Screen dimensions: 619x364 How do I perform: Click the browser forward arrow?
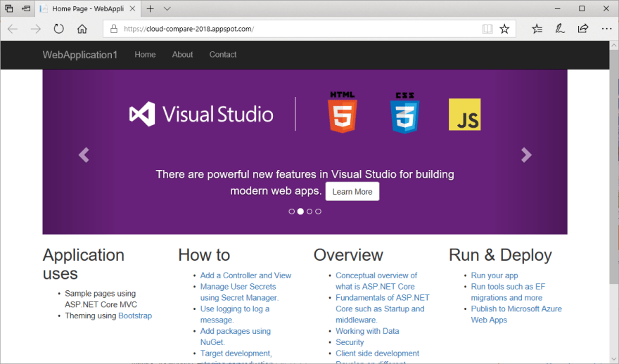36,29
